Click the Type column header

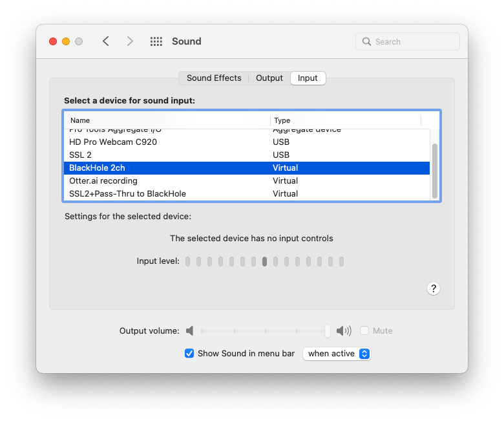tap(346, 120)
